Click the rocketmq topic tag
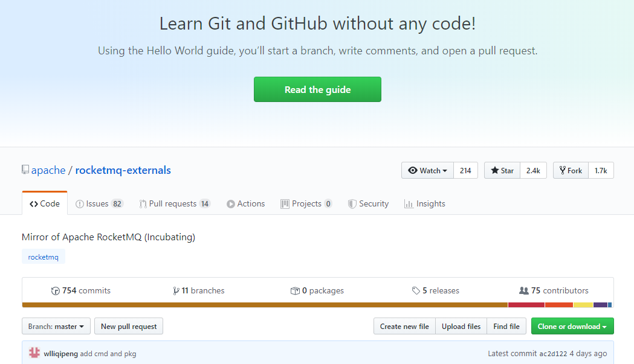 [x=44, y=257]
